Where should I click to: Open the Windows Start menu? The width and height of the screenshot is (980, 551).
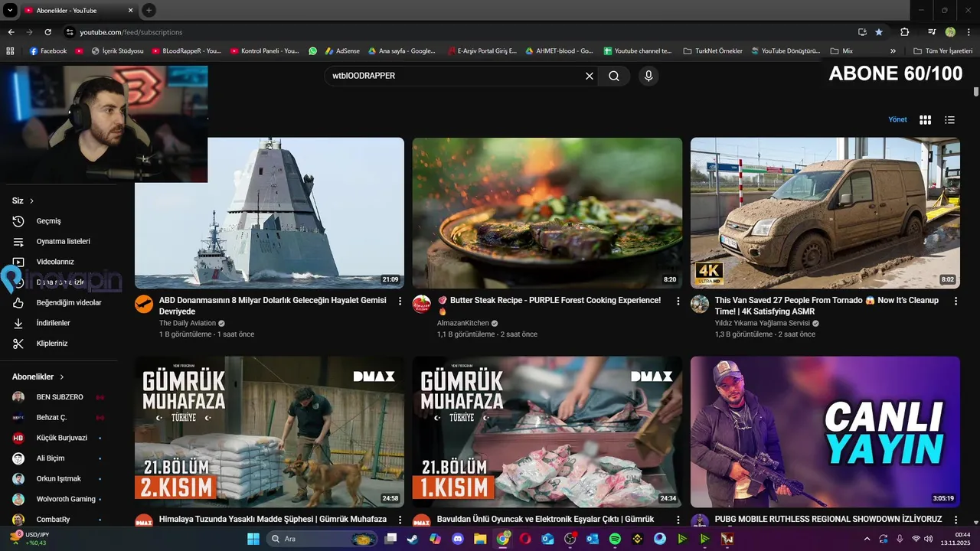253,539
